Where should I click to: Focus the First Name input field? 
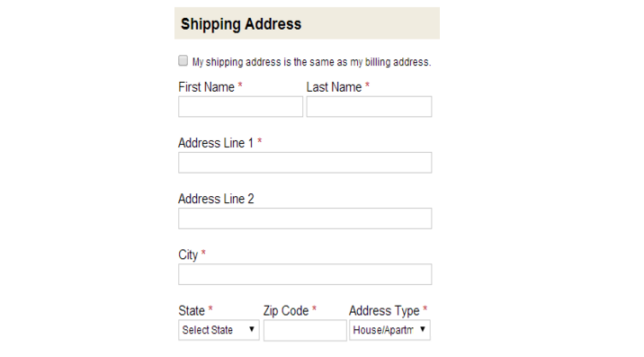pyautogui.click(x=241, y=107)
